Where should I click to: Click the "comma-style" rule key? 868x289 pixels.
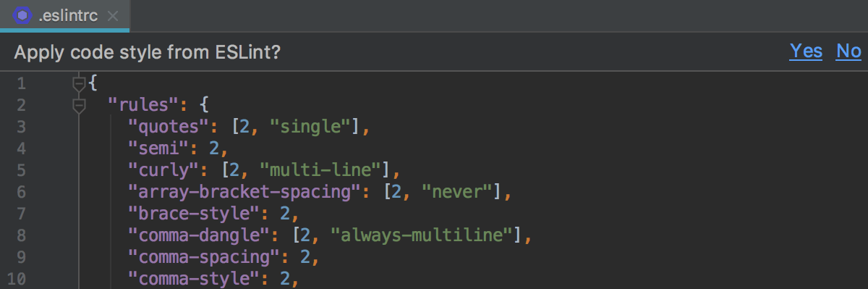click(x=194, y=279)
